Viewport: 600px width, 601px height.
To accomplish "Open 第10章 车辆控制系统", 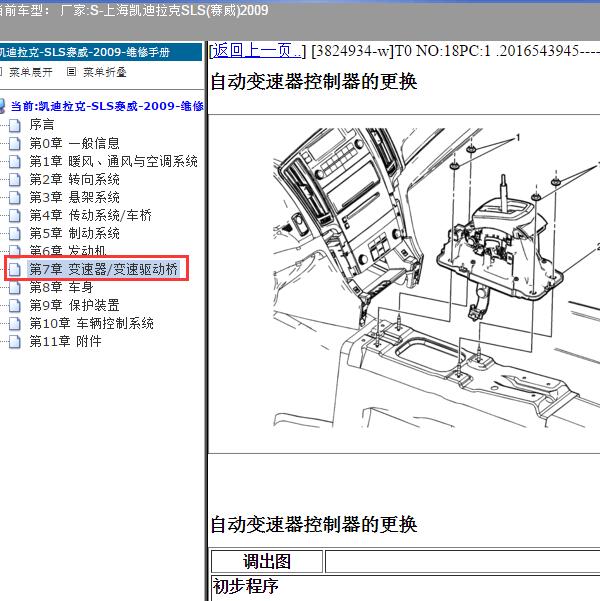I will (x=91, y=323).
